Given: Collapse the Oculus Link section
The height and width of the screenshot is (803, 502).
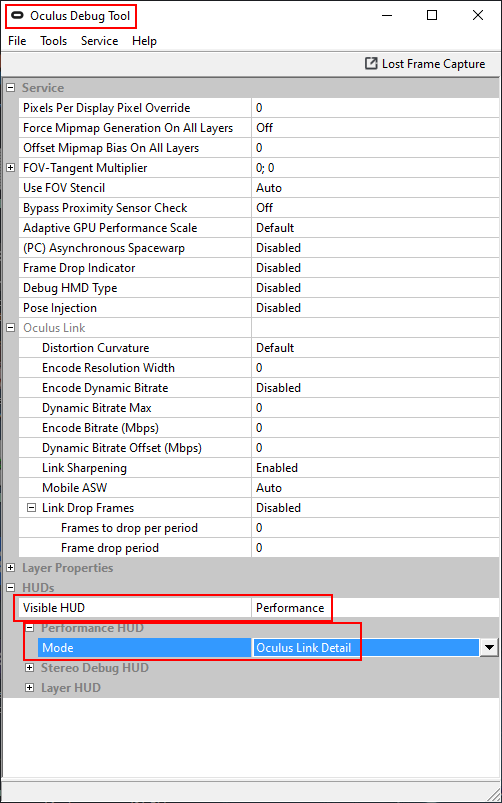Looking at the screenshot, I should [10, 328].
